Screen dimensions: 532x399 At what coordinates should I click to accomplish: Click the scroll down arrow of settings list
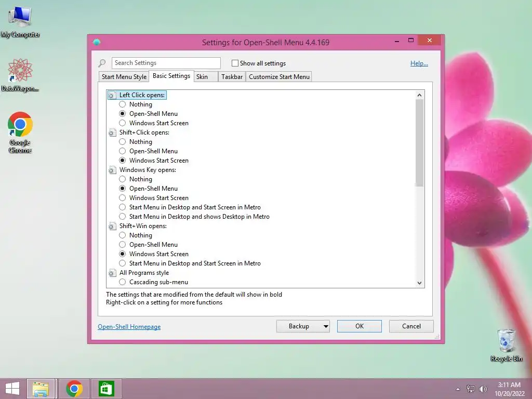[x=419, y=283]
